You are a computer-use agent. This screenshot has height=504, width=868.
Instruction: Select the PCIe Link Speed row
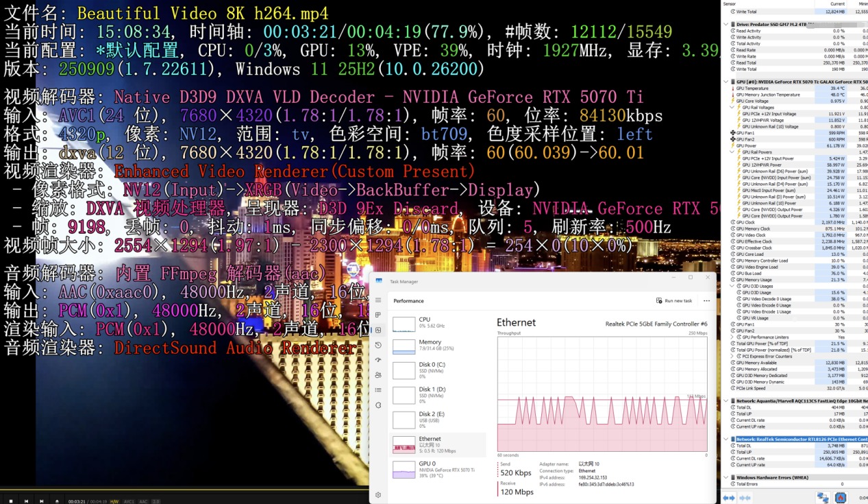tap(795, 388)
